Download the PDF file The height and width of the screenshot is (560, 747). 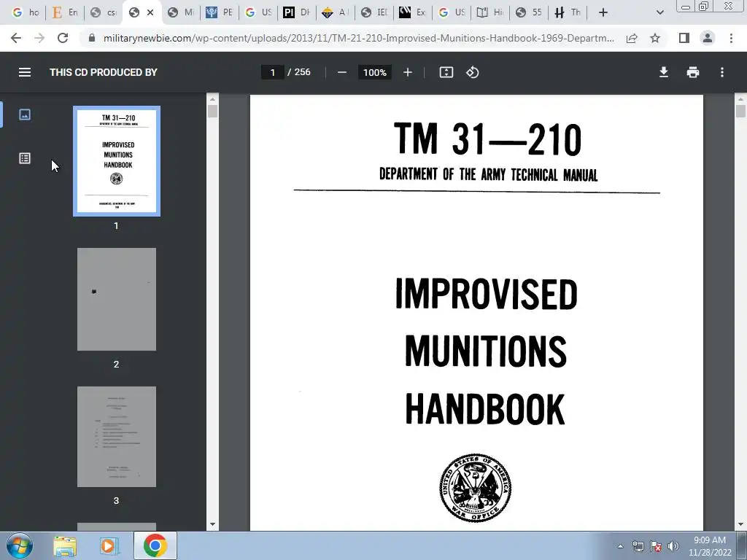pos(664,72)
